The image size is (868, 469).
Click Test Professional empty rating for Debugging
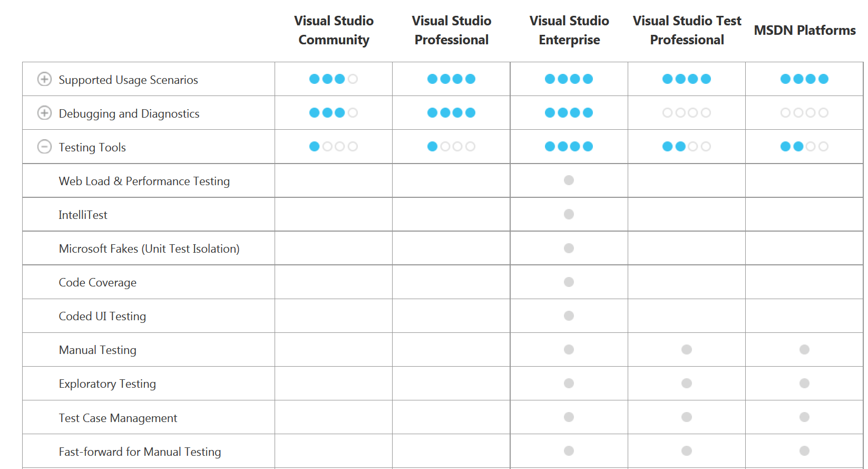(687, 113)
